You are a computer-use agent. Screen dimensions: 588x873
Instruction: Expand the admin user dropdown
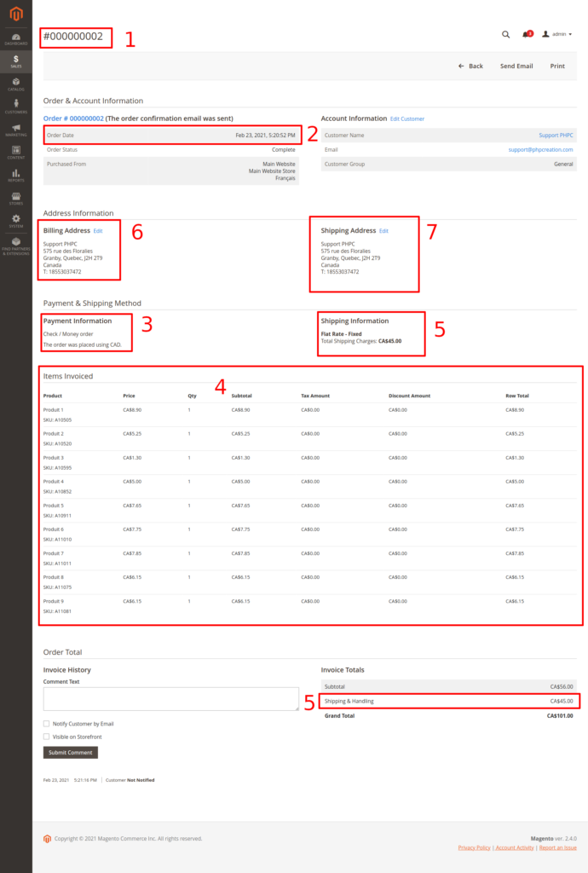pyautogui.click(x=557, y=34)
